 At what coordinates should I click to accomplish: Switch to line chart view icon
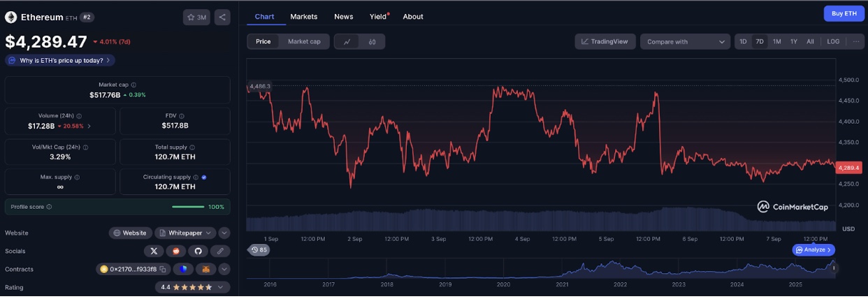347,42
